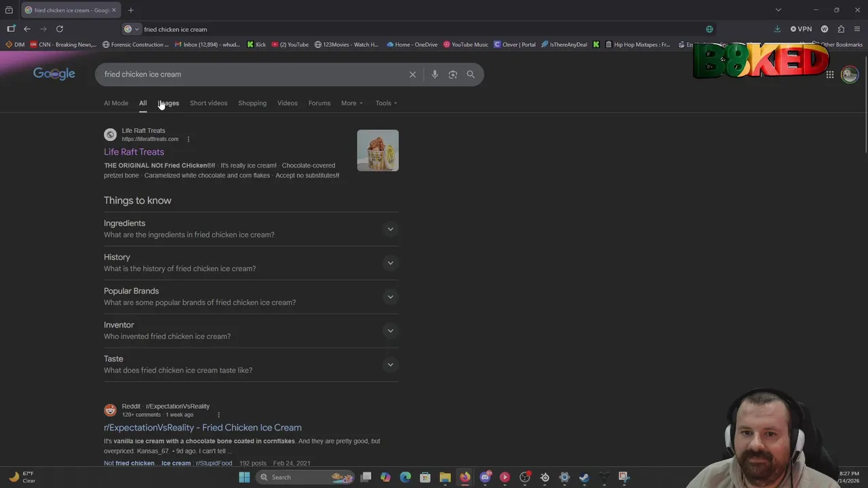Open the Clever Portal bookmark
Viewport: 868px width, 488px height.
(515, 45)
